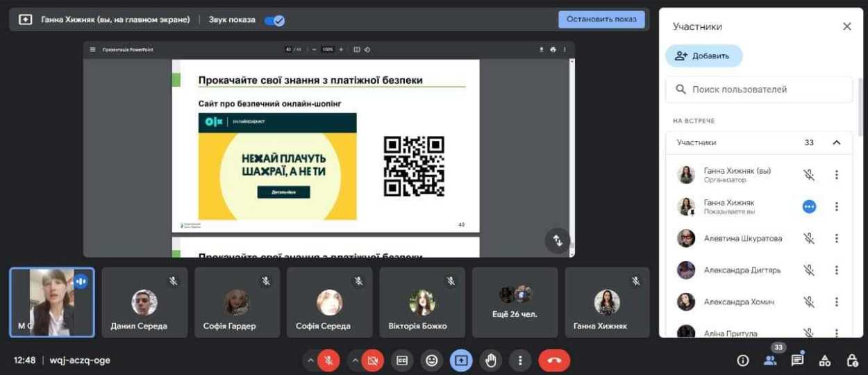Screen dimensions: 868x375
Task: Hang up with the red leave-call button
Action: [x=553, y=360]
